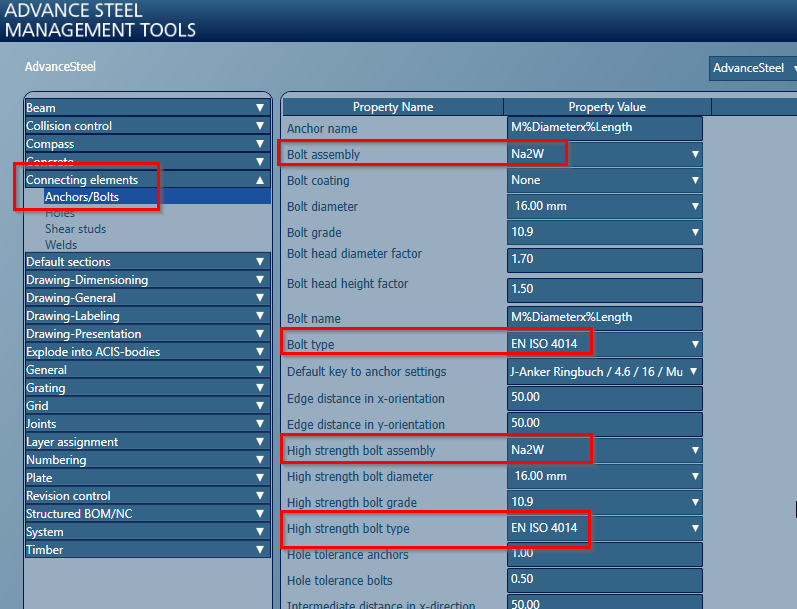Expand Explode into ACIS-bodies category

[x=148, y=352]
